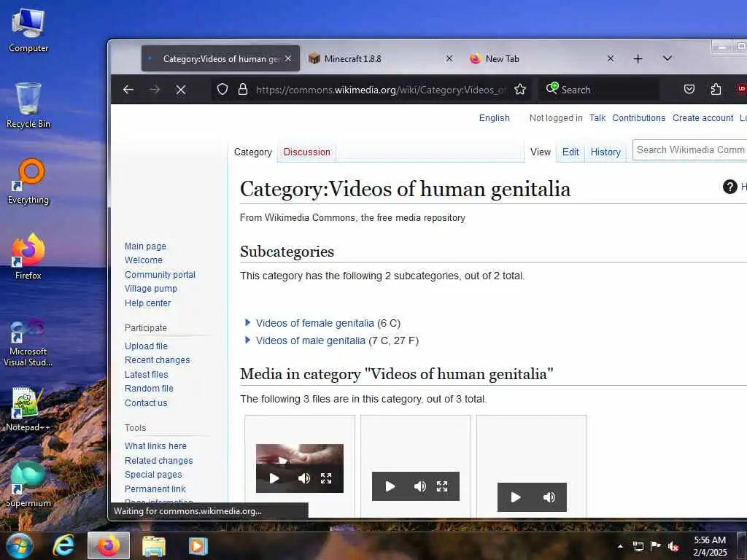Open Main page sidebar link
Viewport: 747px width, 560px height.
click(145, 246)
